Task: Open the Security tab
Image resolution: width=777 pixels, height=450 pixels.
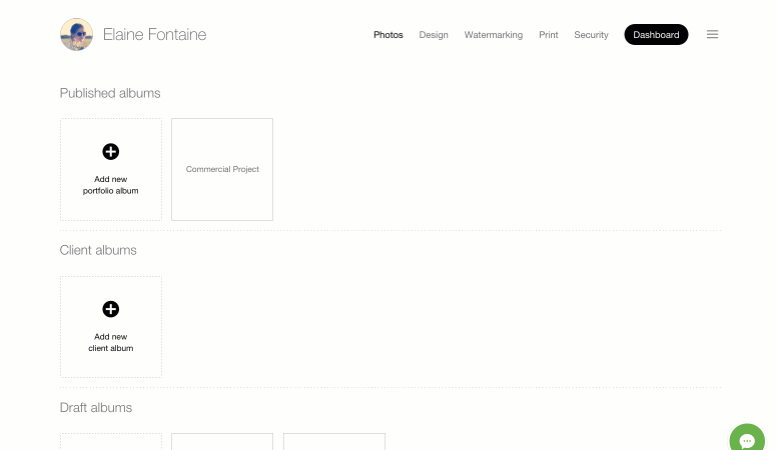Action: coord(591,35)
